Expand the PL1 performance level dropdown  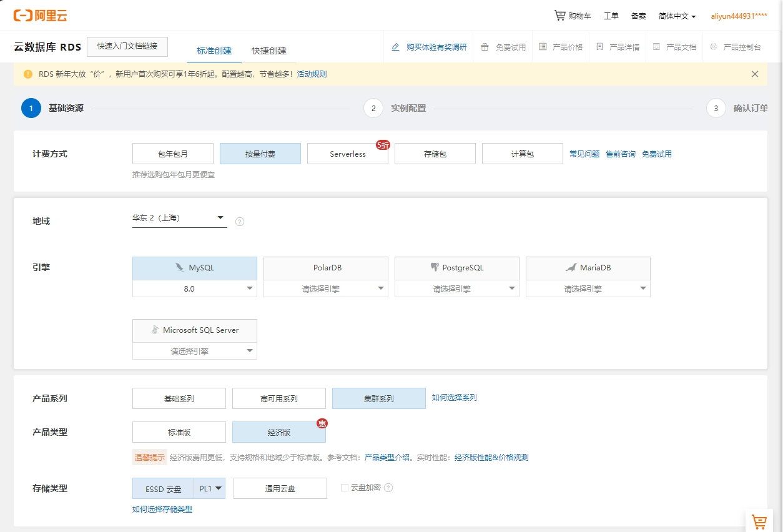(210, 489)
